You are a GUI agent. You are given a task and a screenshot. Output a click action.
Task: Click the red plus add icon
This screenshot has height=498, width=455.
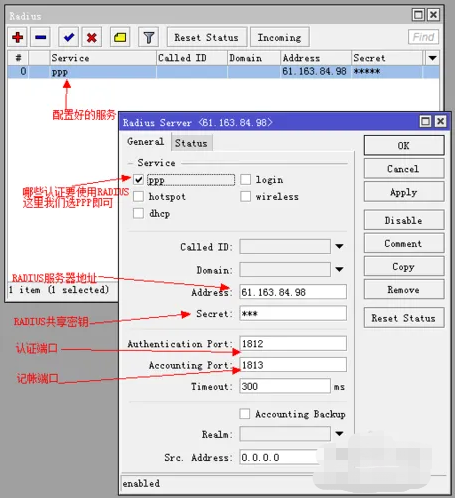click(18, 37)
